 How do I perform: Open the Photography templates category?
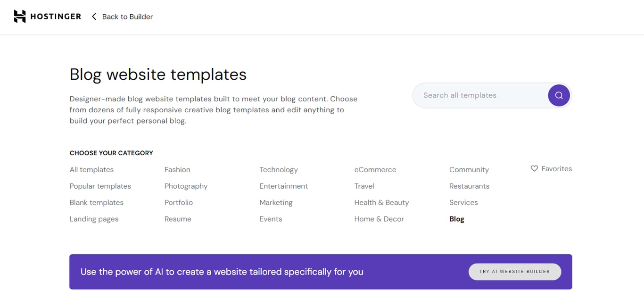coord(186,186)
